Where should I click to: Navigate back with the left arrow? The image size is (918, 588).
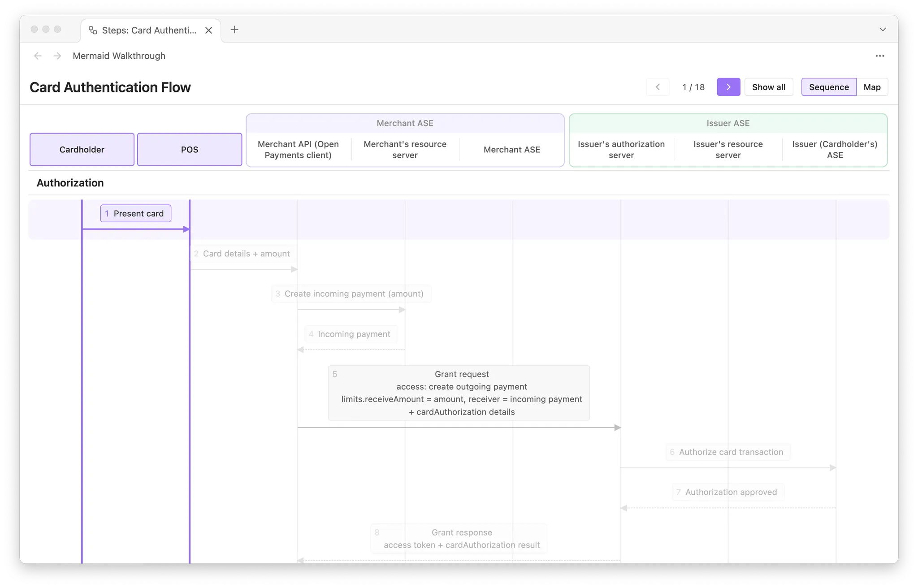(38, 56)
